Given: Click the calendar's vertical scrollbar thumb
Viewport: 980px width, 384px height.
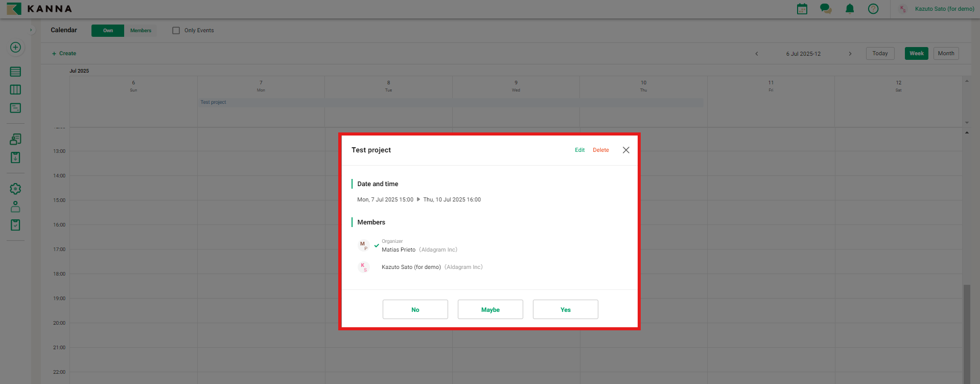Looking at the screenshot, I should 966,332.
